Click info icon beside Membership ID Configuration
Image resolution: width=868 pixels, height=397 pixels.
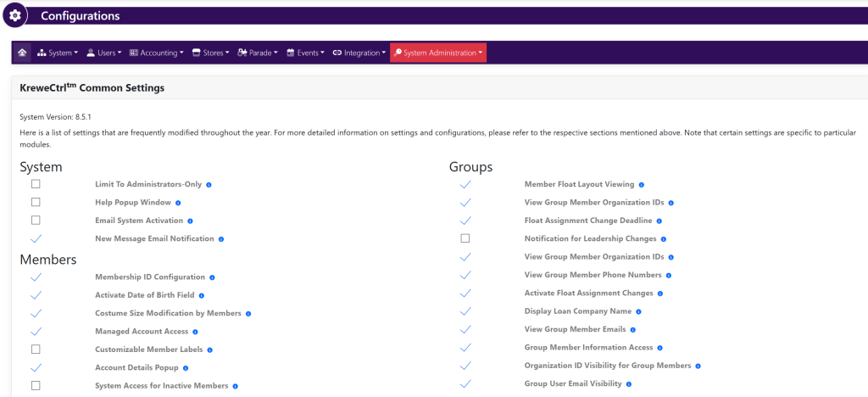[x=212, y=277]
